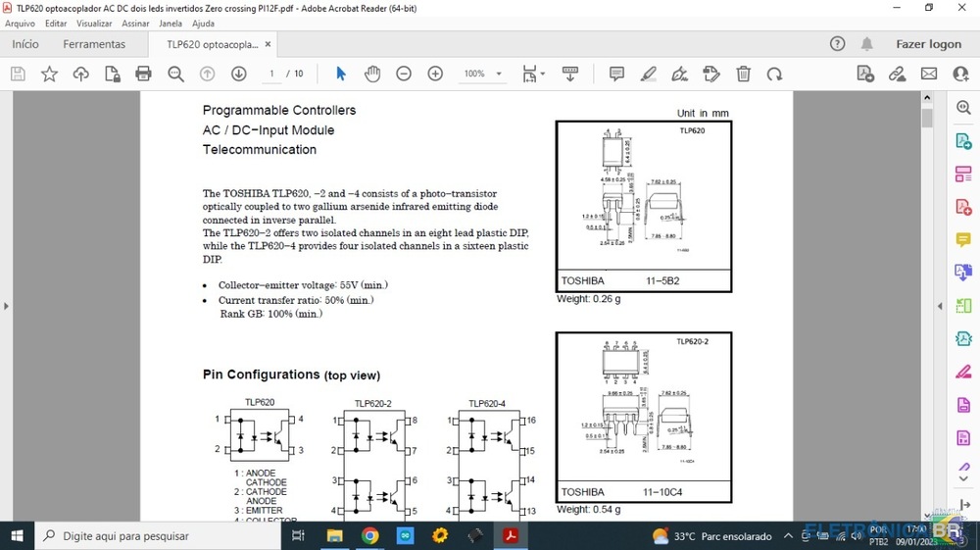The image size is (980, 550).
Task: Open the add comment note tool
Action: click(x=616, y=74)
